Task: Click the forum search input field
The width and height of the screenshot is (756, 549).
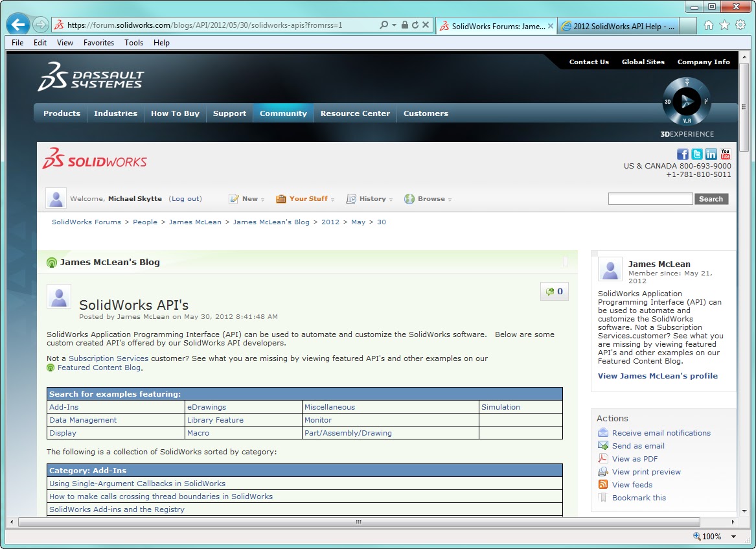Action: point(650,199)
